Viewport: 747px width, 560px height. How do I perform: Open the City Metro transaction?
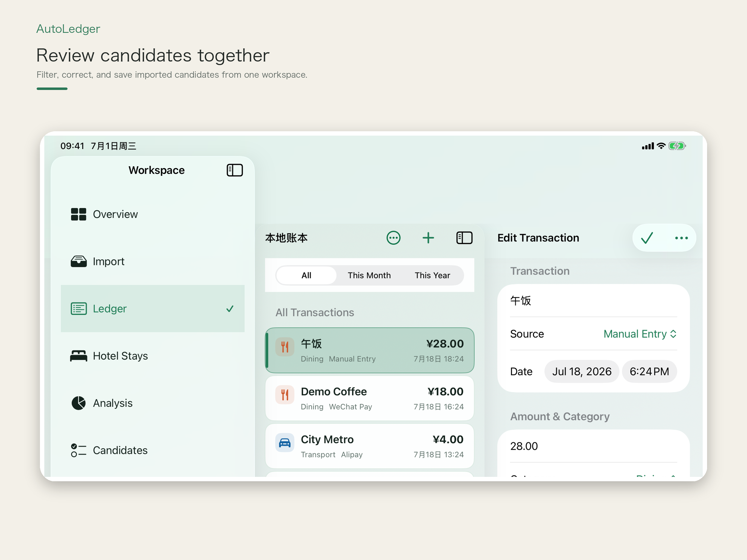point(369,446)
